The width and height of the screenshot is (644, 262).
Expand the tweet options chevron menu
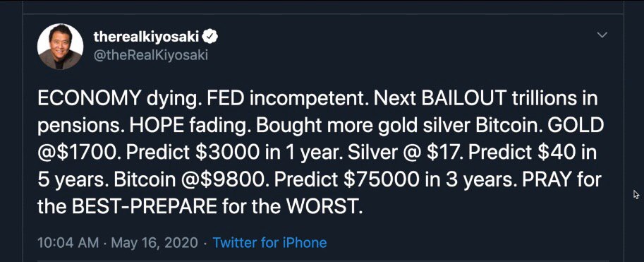(602, 35)
